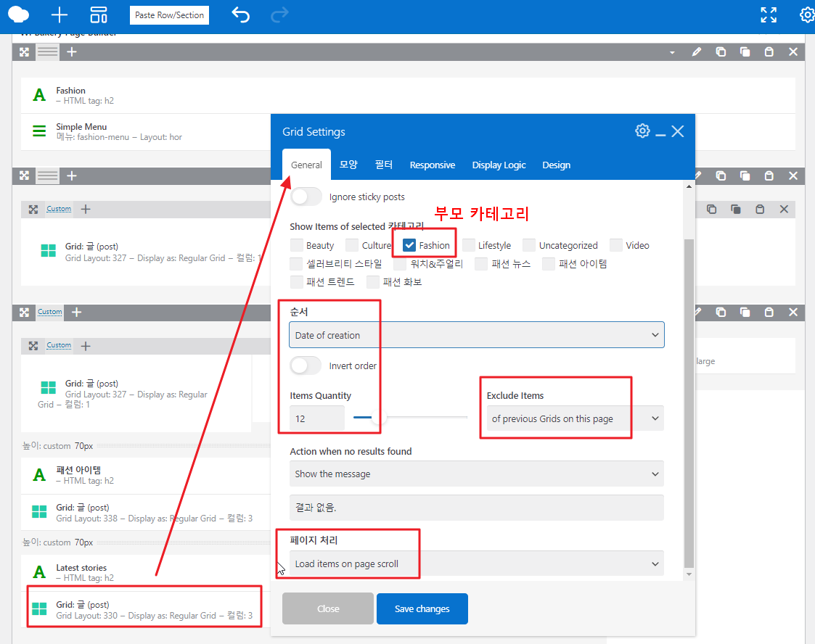Screen dimensions: 815x644
Task: Check the Uncategorized category checkbox
Action: click(530, 245)
